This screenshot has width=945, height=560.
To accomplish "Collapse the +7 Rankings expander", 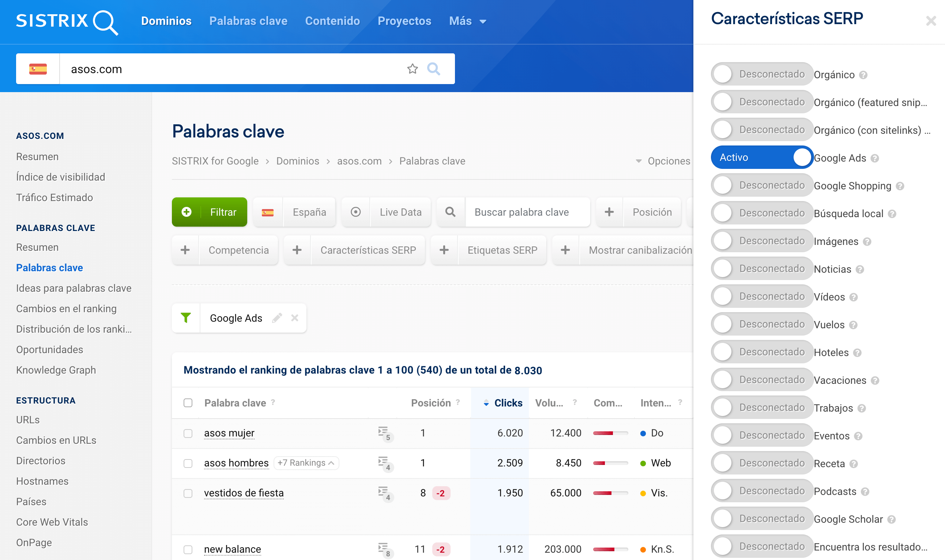I will 306,463.
